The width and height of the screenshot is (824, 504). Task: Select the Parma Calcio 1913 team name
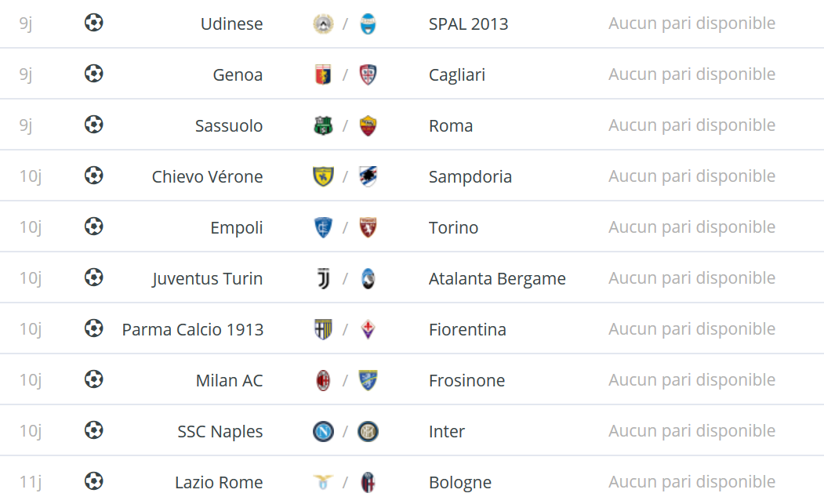[192, 329]
